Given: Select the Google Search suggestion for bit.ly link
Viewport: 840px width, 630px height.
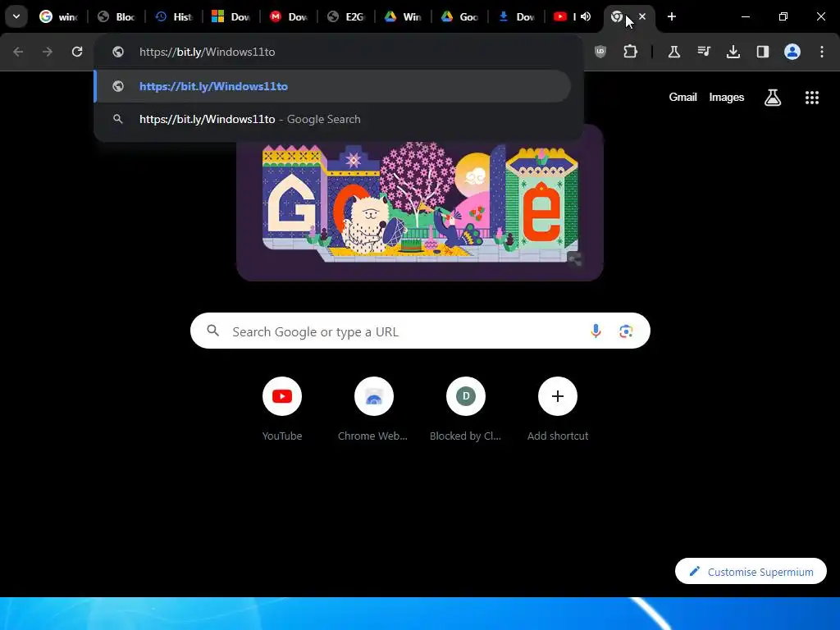Looking at the screenshot, I should [333, 119].
